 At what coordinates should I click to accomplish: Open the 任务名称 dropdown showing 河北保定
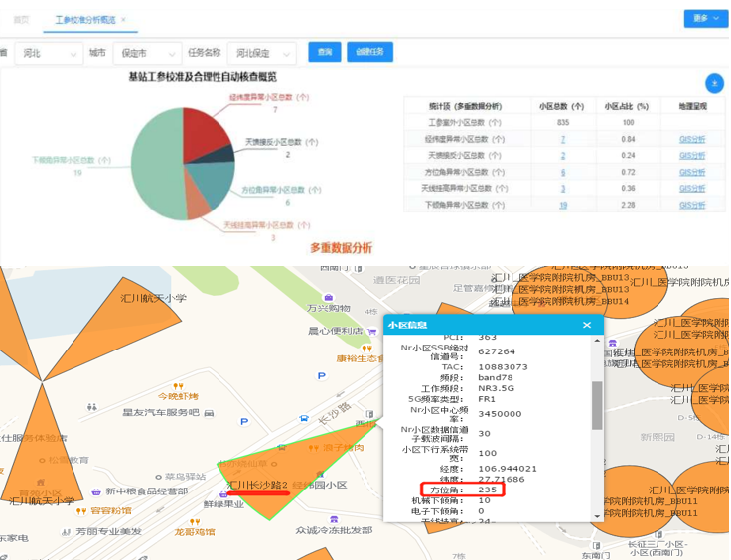pos(262,53)
